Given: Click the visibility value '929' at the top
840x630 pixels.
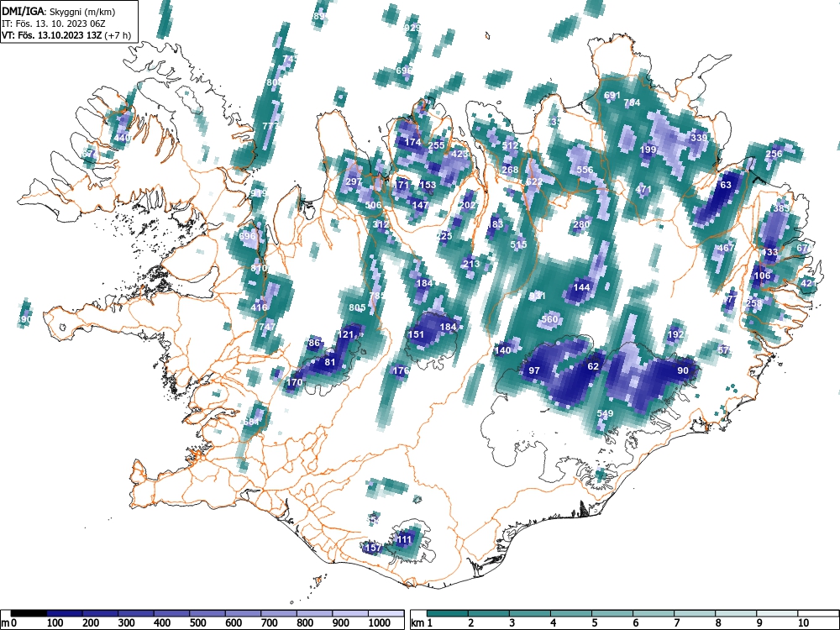Looking at the screenshot, I should 412,28.
